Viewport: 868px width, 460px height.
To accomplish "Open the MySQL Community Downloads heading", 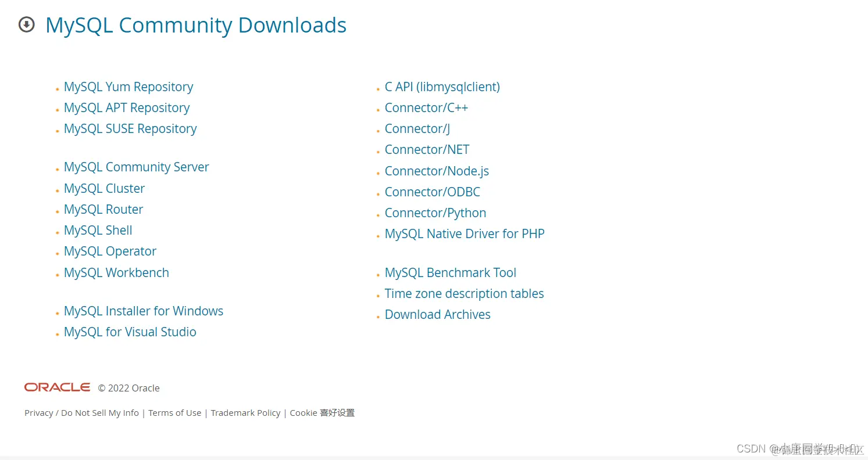I will tap(196, 25).
